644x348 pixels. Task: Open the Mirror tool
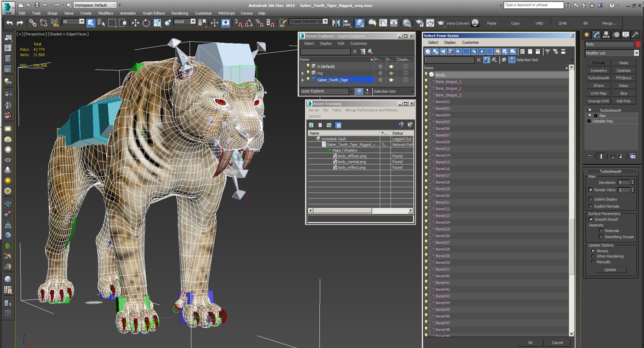pos(336,23)
